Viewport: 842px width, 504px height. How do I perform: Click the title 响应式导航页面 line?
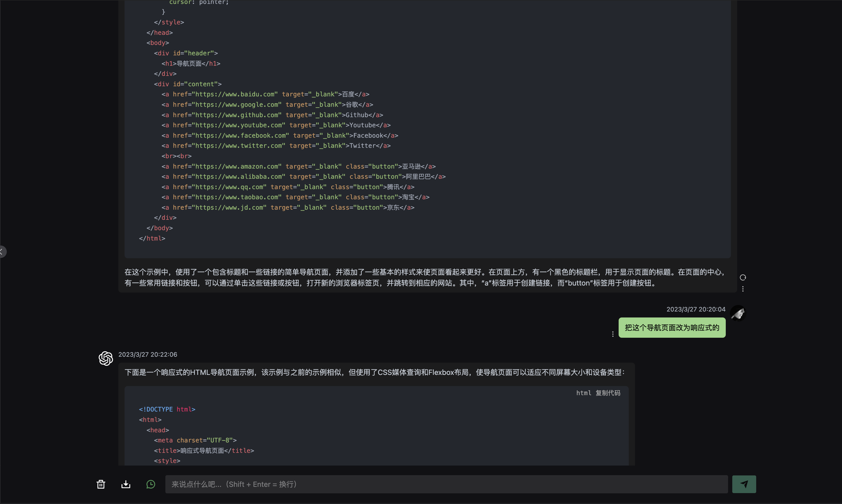tap(204, 451)
